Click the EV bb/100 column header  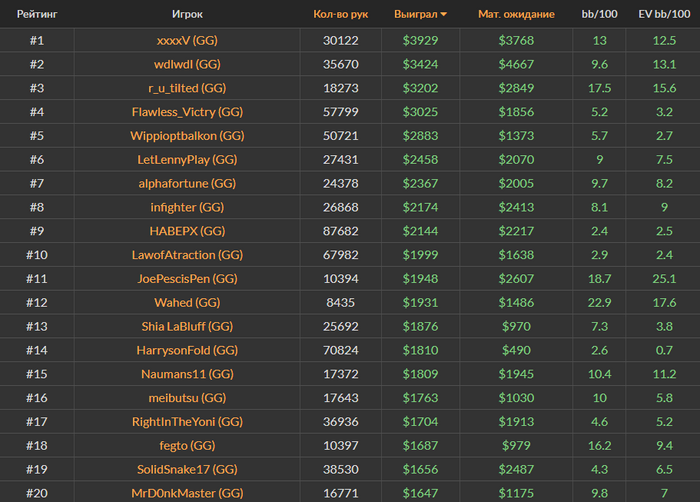tap(664, 15)
